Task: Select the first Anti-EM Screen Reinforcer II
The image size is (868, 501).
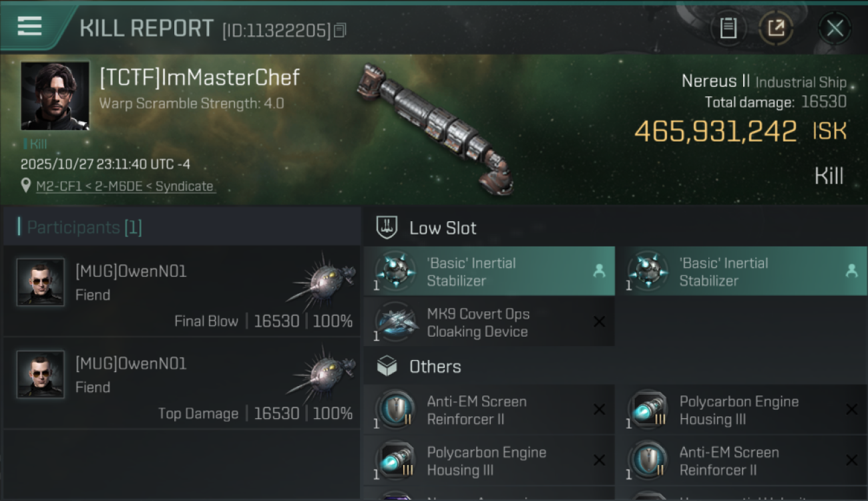Action: [489, 410]
